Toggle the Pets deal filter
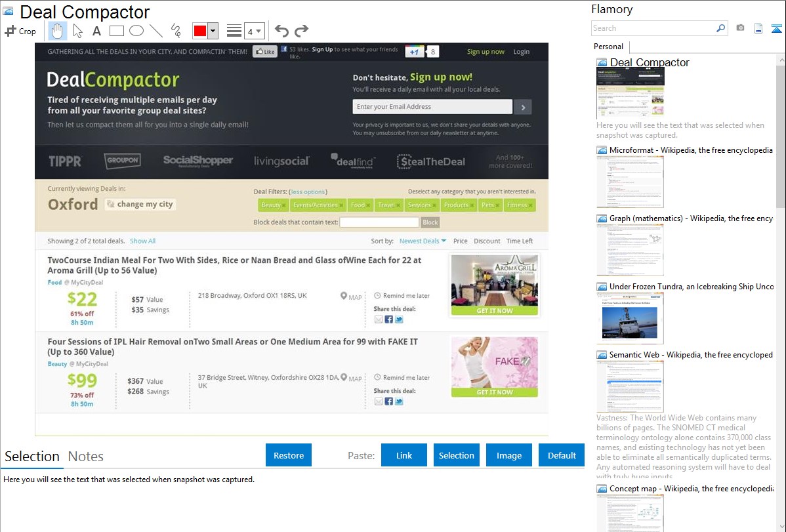Viewport: 786px width, 532px height. pyautogui.click(x=490, y=205)
